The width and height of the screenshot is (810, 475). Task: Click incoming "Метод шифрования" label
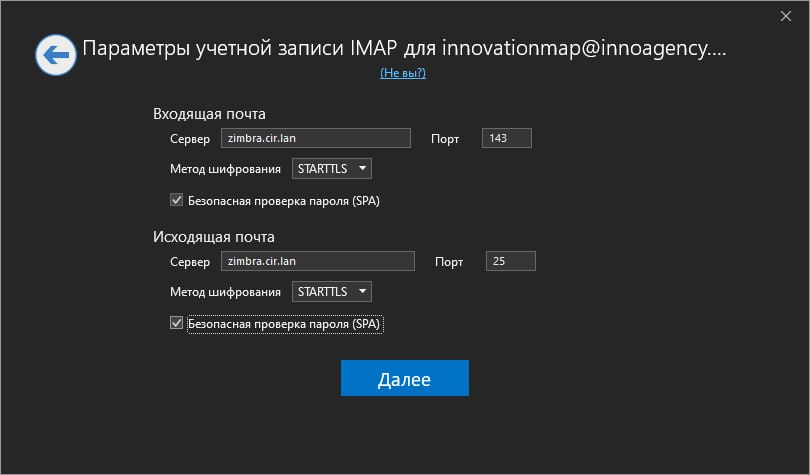(x=225, y=169)
